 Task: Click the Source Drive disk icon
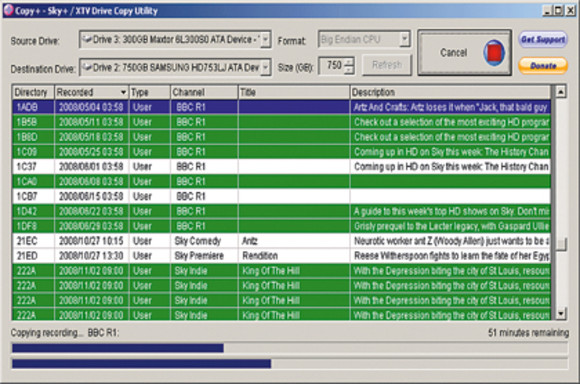pyautogui.click(x=87, y=39)
